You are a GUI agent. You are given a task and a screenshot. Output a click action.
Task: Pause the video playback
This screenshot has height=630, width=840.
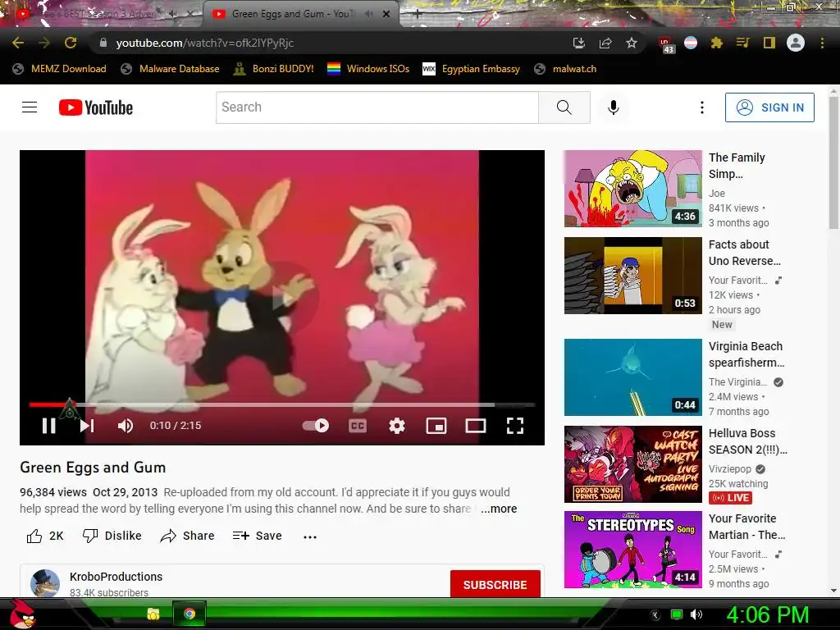tap(48, 426)
